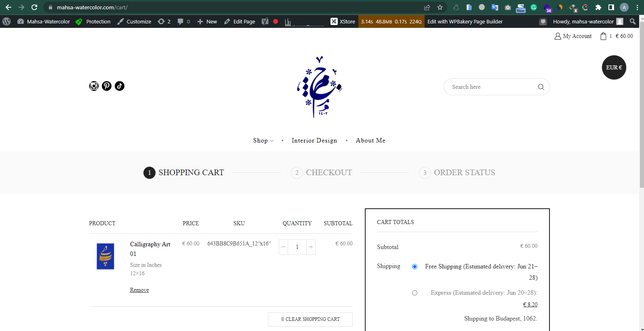Select the Express shipping radio option
644x331 pixels.
pyautogui.click(x=415, y=293)
